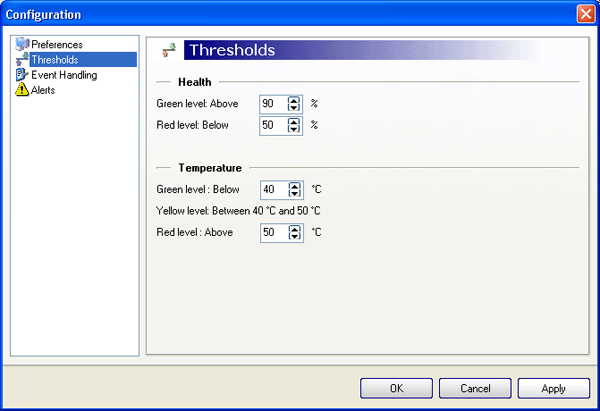Click the Yellow level: Between 40 °C and 50 °C text

tap(238, 211)
